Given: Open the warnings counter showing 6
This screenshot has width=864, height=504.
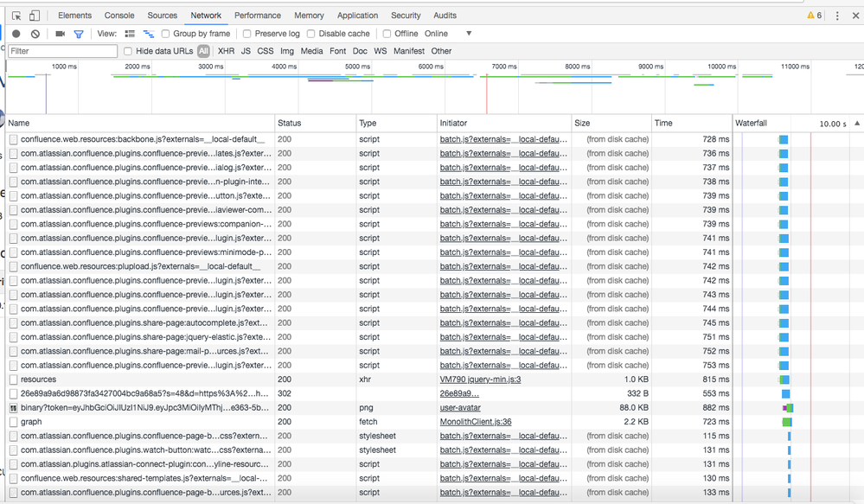Looking at the screenshot, I should [x=814, y=15].
